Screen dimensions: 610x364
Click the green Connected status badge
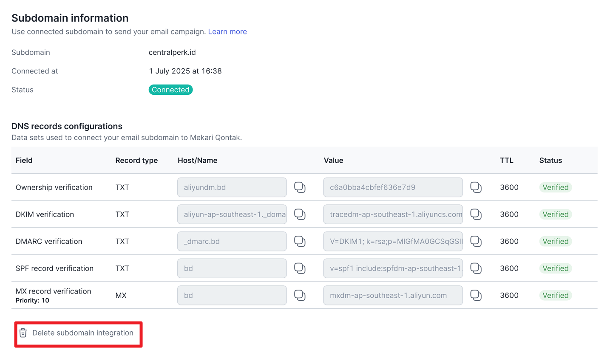click(170, 90)
